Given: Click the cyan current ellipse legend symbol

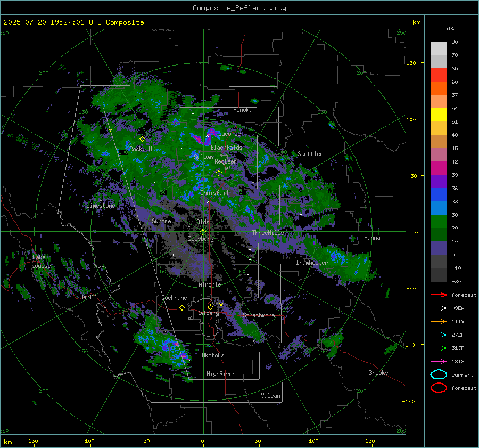Looking at the screenshot, I should (439, 374).
